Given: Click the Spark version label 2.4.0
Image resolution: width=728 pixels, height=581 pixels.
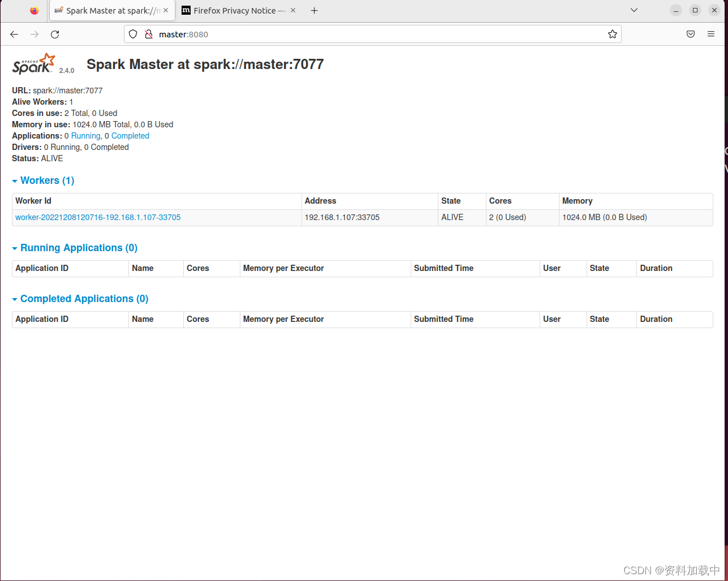Looking at the screenshot, I should 67,71.
